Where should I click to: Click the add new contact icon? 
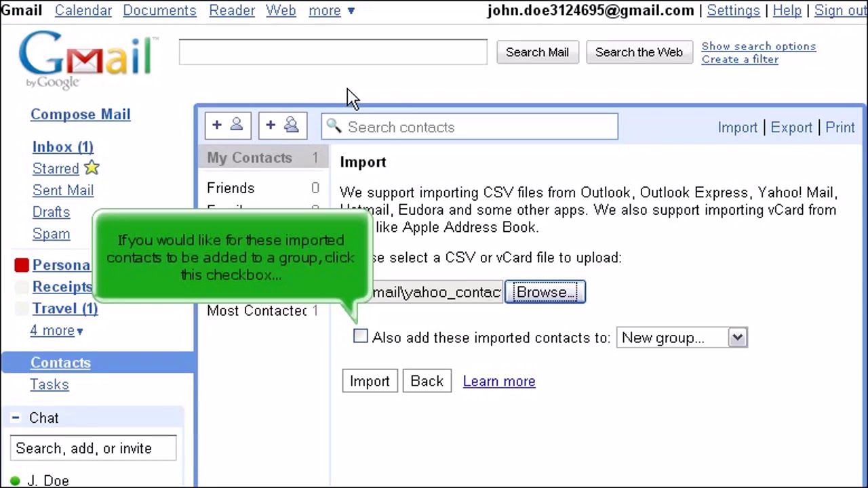[x=228, y=125]
